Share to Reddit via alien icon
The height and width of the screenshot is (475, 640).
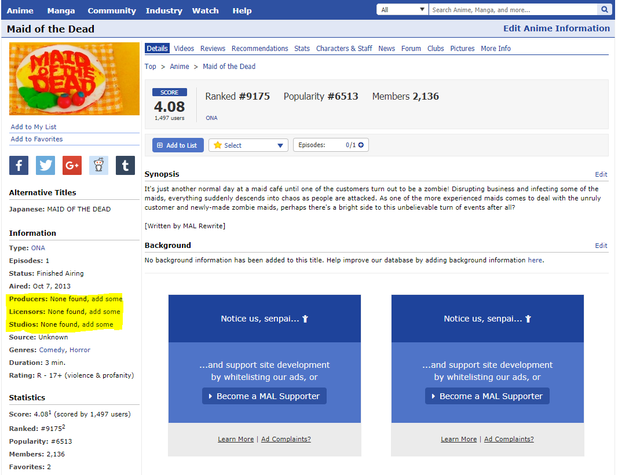(99, 166)
